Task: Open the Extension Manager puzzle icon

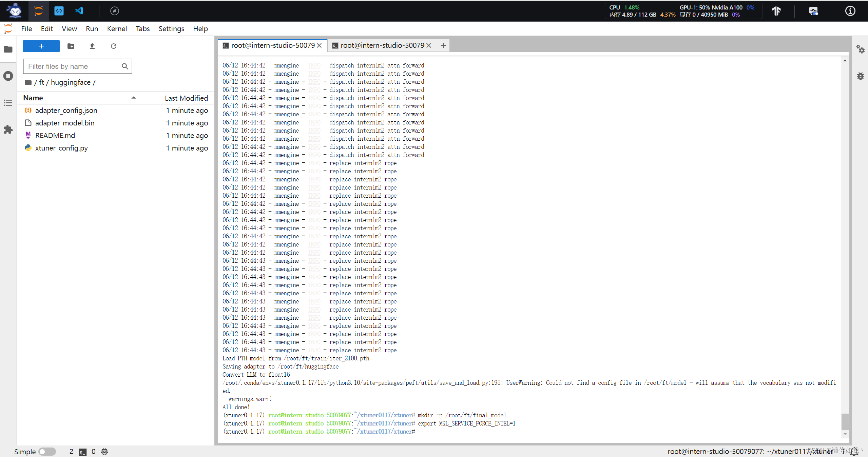Action: coord(8,129)
